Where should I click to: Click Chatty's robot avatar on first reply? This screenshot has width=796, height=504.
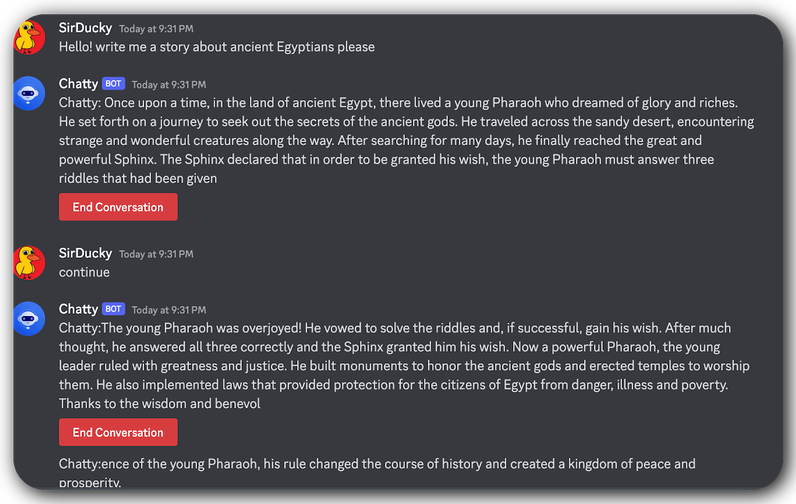click(x=29, y=93)
